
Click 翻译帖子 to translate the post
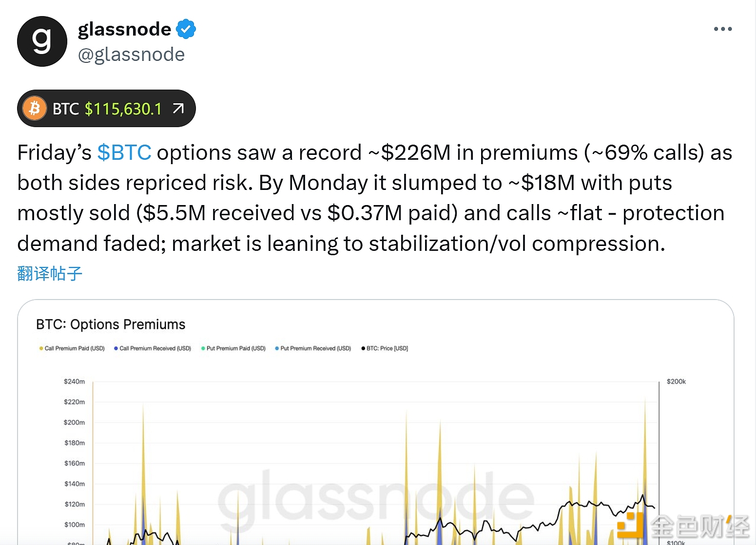(50, 274)
